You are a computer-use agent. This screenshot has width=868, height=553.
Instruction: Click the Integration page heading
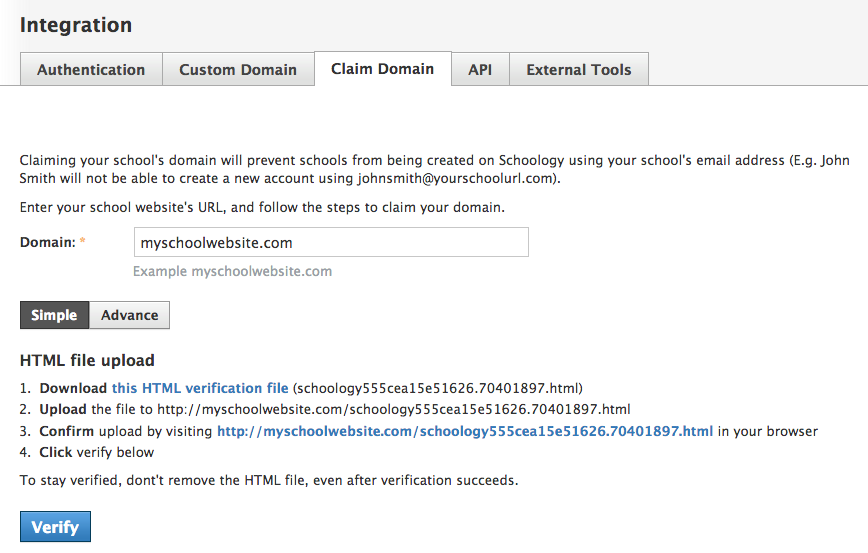click(x=76, y=25)
